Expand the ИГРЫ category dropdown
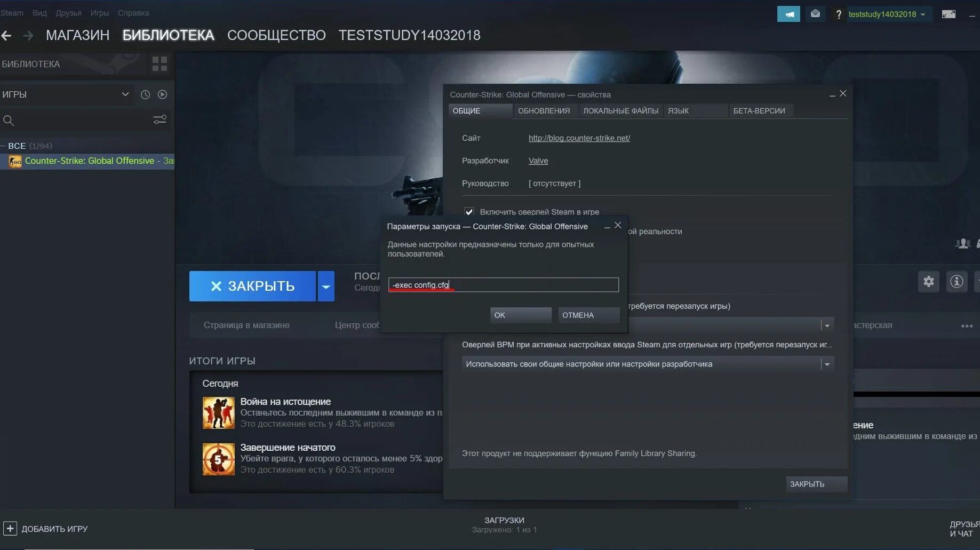Image resolution: width=980 pixels, height=550 pixels. point(125,94)
